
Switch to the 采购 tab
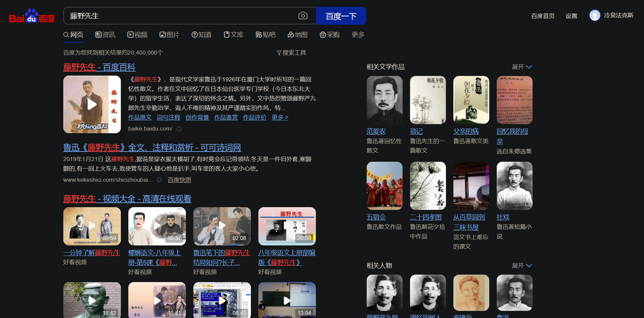(329, 35)
